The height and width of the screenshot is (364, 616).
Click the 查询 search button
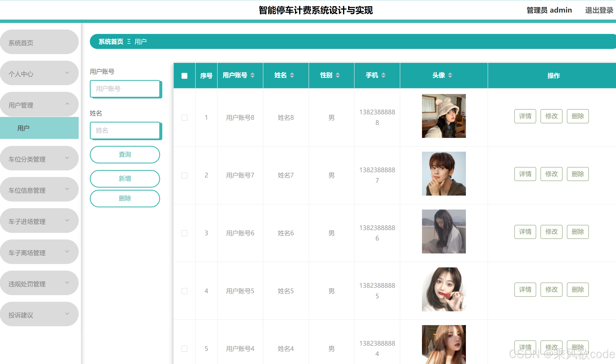125,154
